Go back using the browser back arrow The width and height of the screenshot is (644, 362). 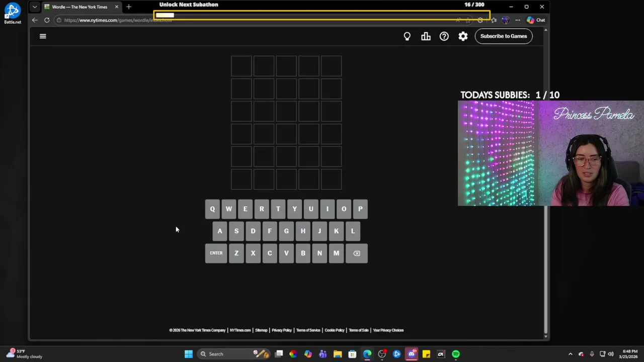34,20
